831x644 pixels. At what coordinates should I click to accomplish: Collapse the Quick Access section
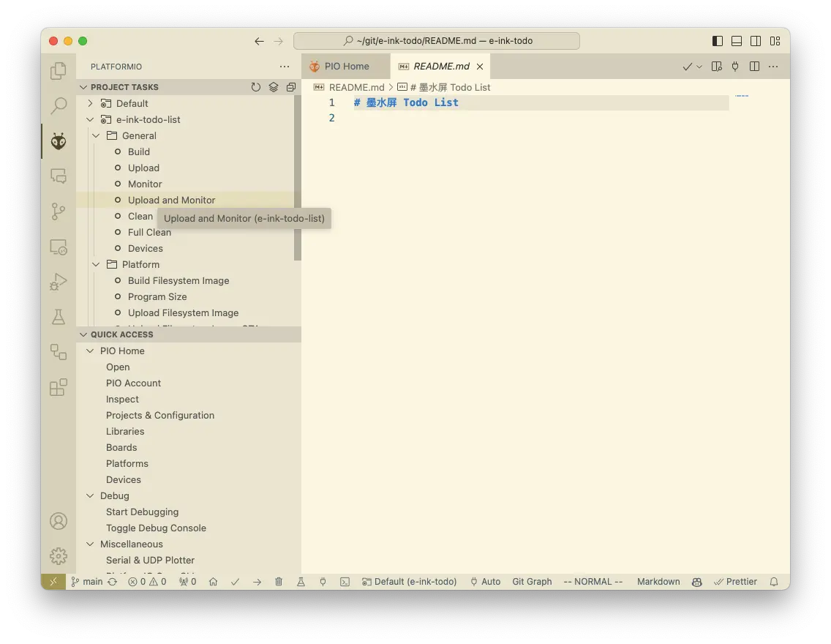click(x=83, y=334)
